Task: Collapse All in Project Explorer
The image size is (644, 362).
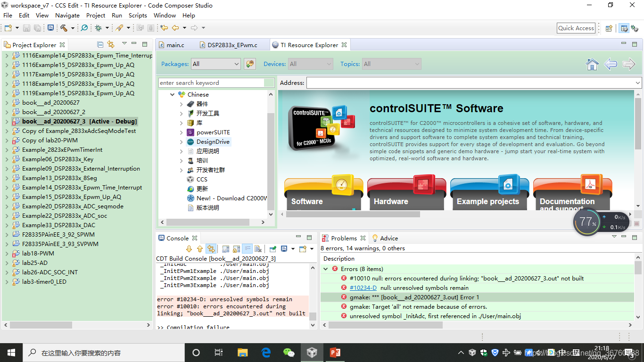Action: pos(100,45)
